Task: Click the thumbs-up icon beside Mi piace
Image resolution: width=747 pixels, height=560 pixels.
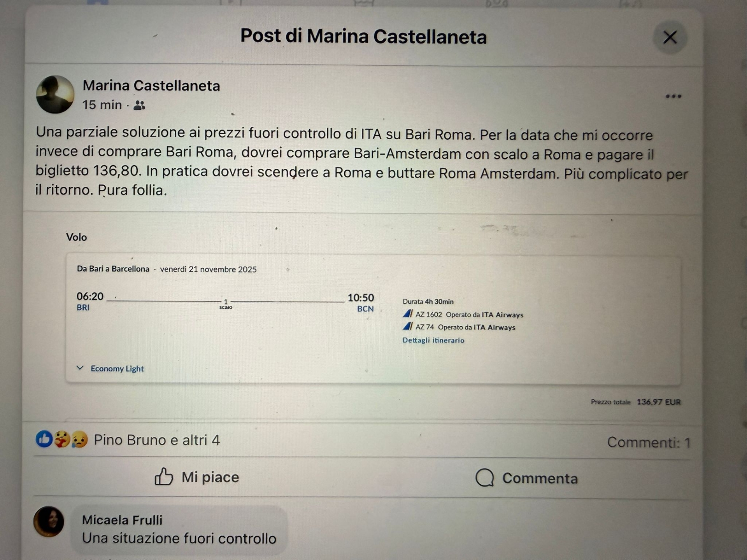Action: [164, 477]
